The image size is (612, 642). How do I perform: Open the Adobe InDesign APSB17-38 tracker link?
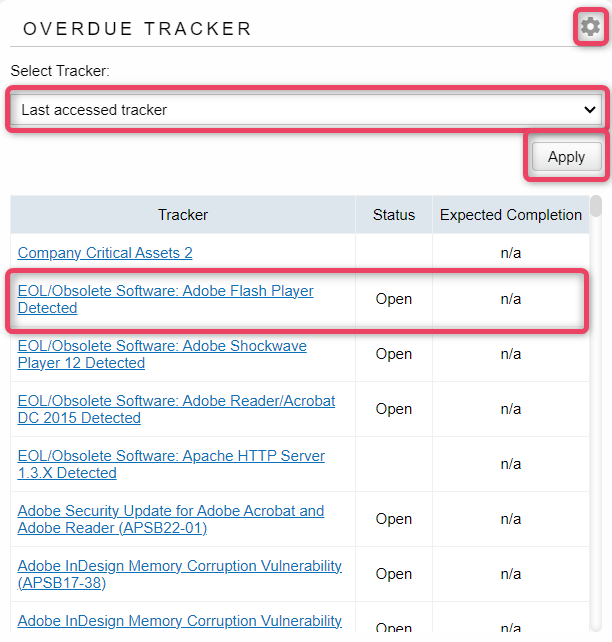[180, 574]
